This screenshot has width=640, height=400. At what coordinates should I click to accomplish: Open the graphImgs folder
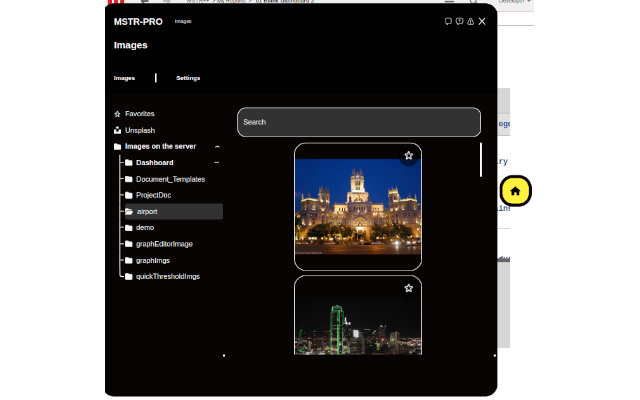[153, 260]
